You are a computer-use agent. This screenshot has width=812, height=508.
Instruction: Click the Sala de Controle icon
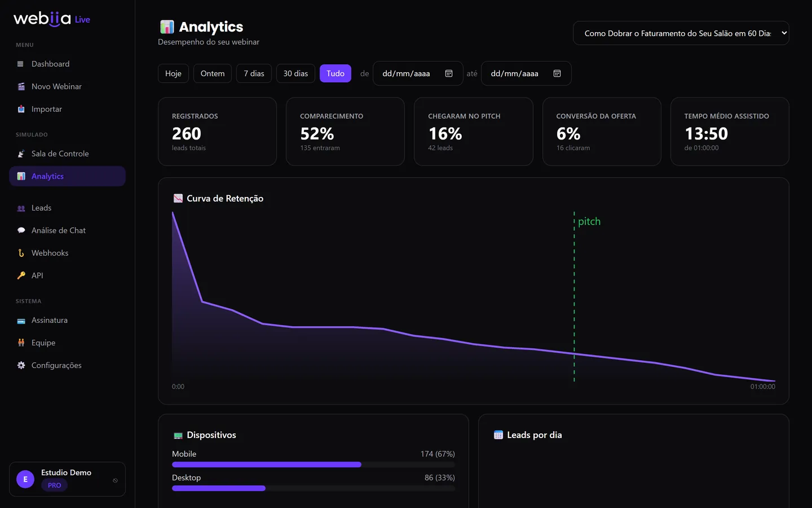[21, 154]
